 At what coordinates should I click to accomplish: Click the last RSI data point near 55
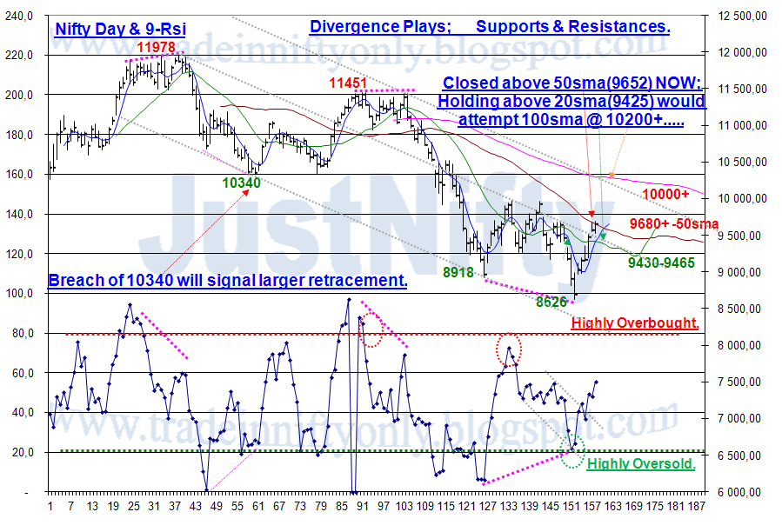[x=596, y=382]
